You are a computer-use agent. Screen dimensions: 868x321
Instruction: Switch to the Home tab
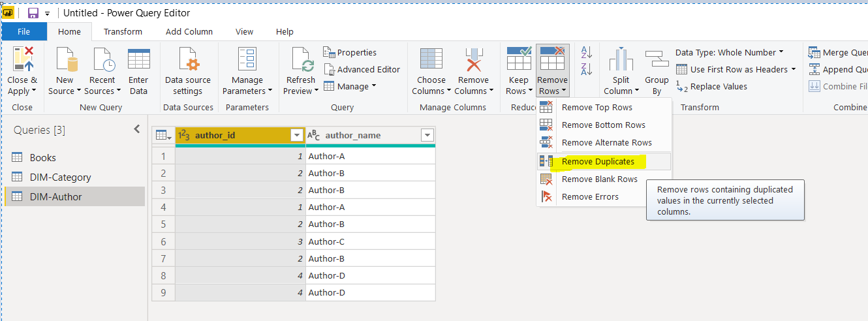coord(69,31)
